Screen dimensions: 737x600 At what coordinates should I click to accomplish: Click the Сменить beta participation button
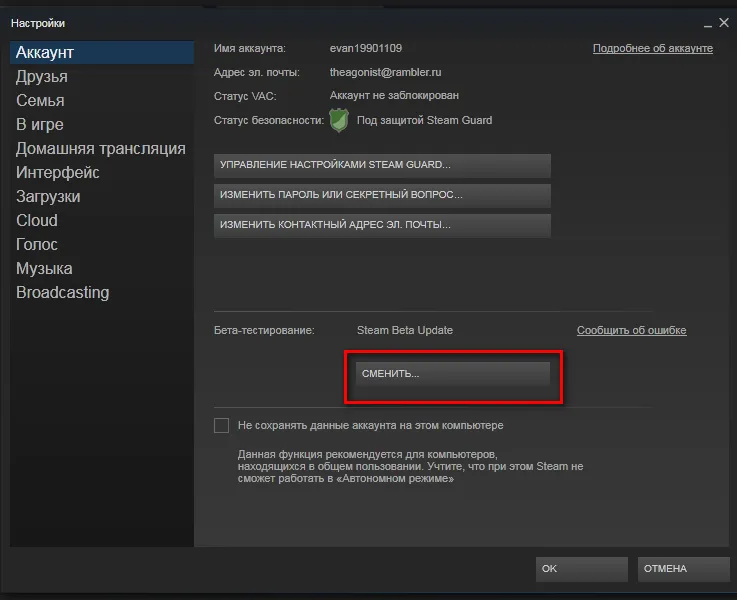pos(453,374)
